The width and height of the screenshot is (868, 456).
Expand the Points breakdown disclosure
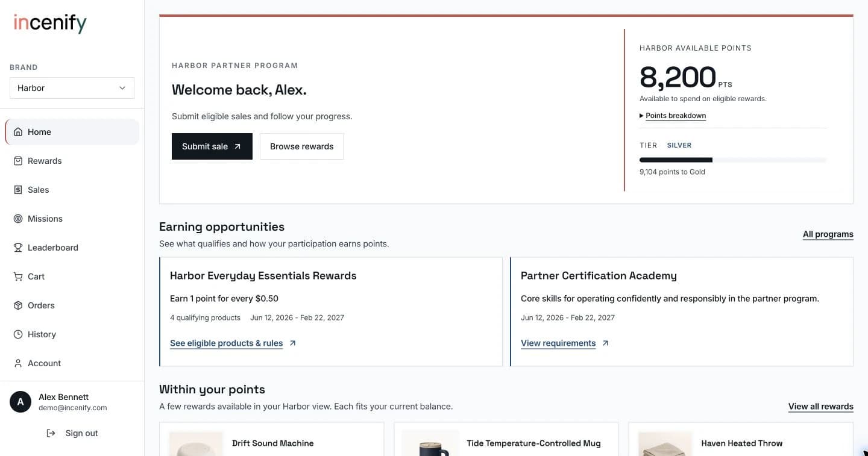coord(673,116)
